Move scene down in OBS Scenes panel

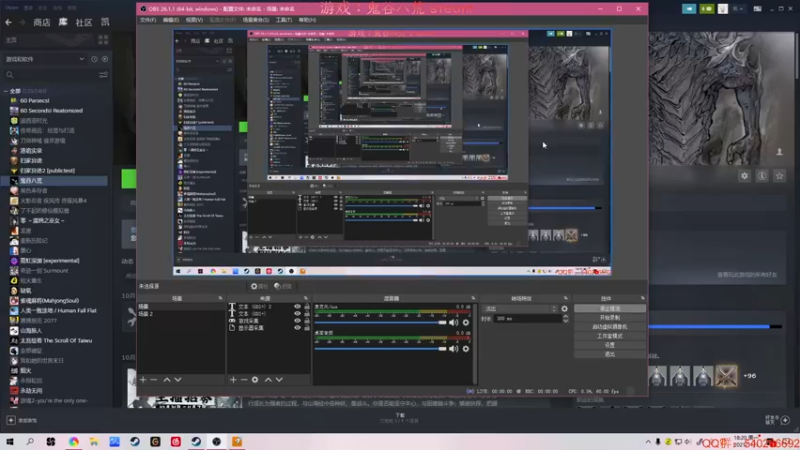click(x=178, y=380)
